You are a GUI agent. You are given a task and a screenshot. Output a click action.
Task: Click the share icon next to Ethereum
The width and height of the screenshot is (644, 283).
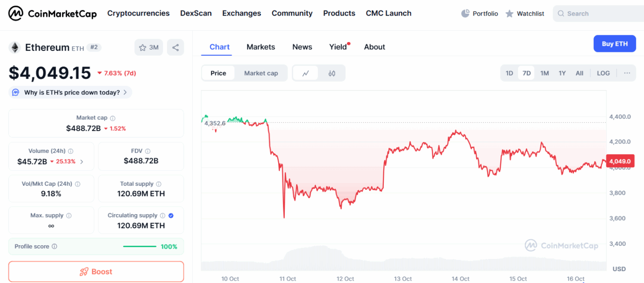click(175, 47)
